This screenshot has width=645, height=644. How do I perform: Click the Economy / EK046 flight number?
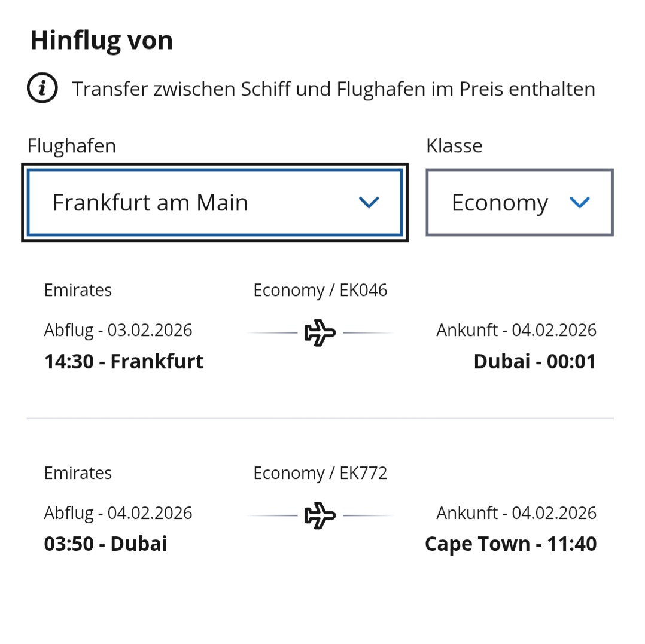pyautogui.click(x=320, y=291)
